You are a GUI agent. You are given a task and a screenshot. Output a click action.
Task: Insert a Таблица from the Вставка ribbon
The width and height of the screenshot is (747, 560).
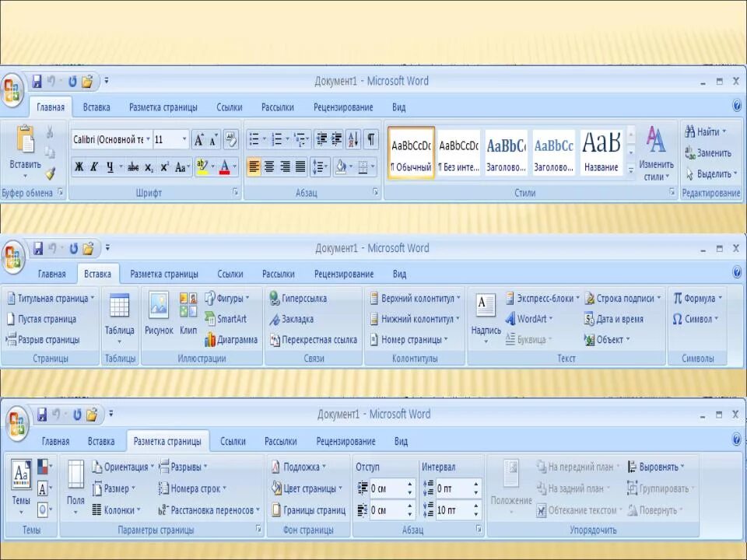coord(120,319)
